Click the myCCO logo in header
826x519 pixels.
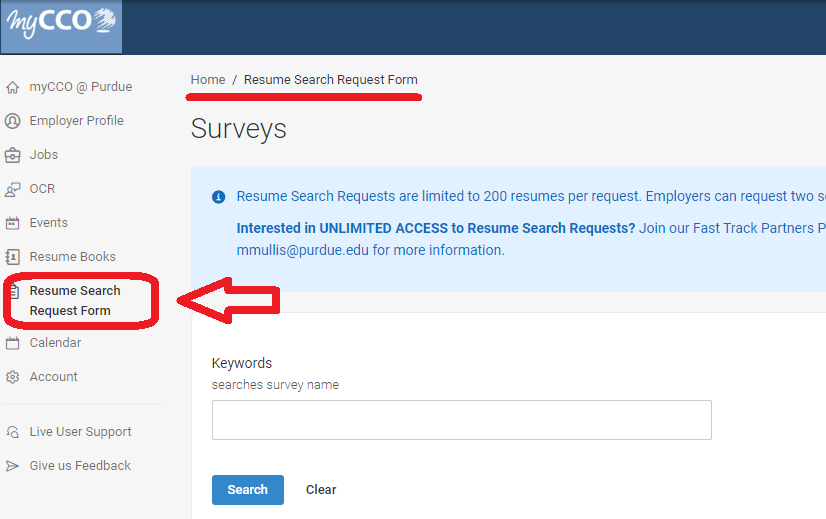pyautogui.click(x=61, y=27)
